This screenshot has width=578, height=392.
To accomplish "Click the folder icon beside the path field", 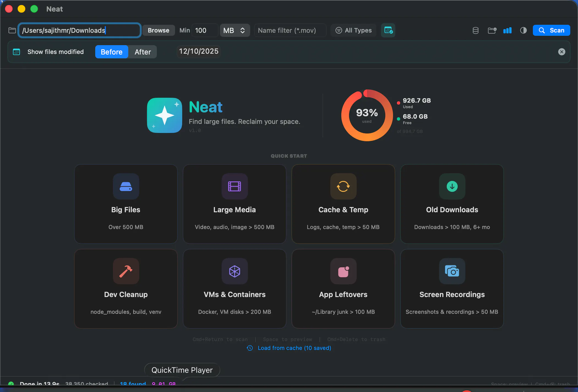I will click(12, 30).
